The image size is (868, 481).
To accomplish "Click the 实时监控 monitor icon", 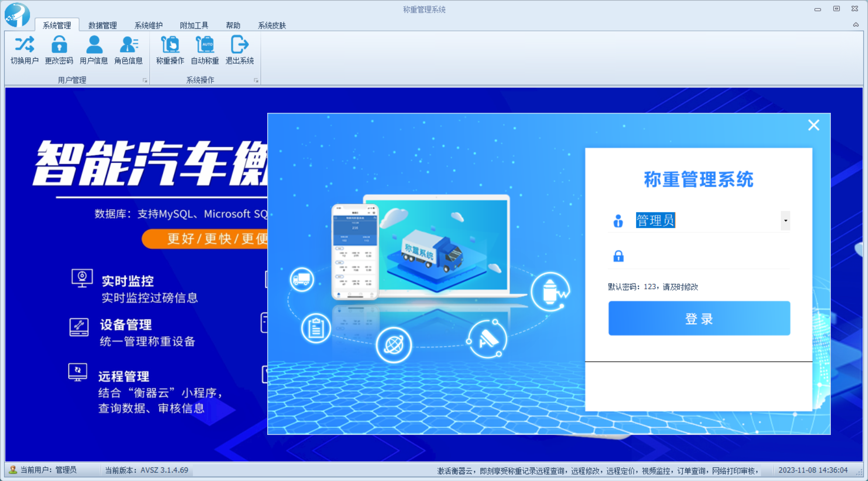I will coord(82,278).
